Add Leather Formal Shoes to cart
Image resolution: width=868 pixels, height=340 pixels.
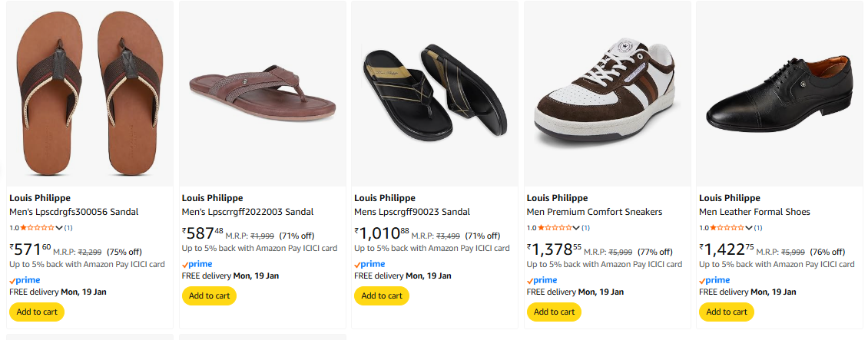pyautogui.click(x=726, y=312)
